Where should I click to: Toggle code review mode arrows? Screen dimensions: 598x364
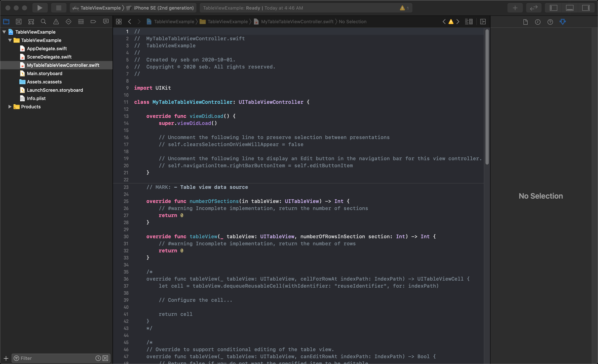click(x=533, y=8)
